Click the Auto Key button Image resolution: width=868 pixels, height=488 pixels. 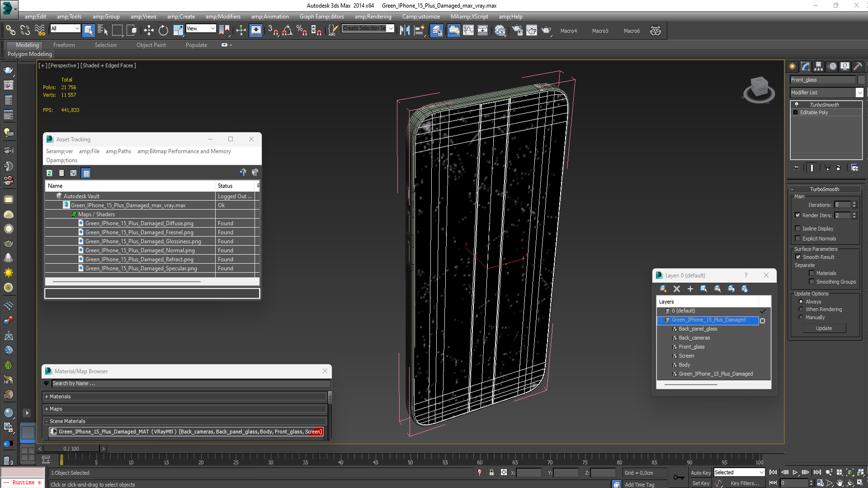[x=700, y=473]
